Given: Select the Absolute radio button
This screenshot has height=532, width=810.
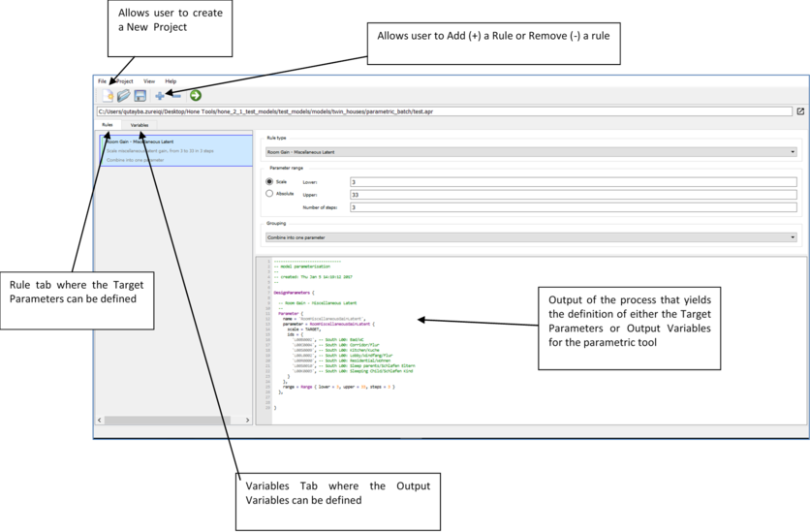Looking at the screenshot, I should point(270,194).
